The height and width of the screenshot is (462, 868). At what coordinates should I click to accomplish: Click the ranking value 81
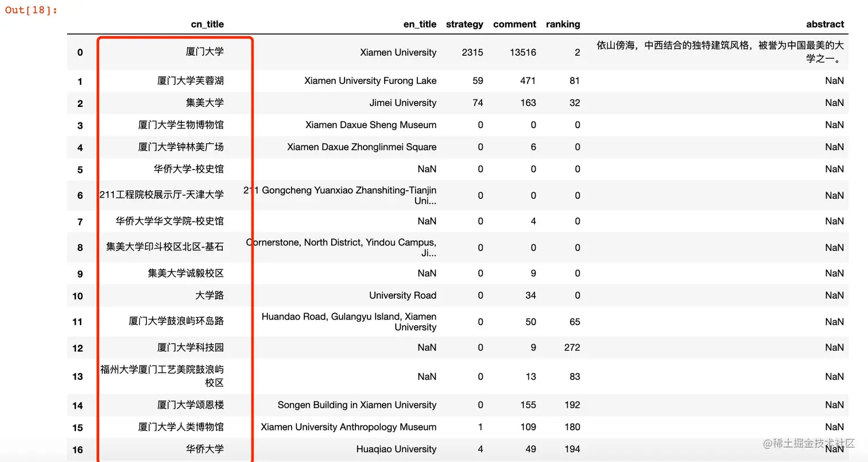(x=575, y=81)
